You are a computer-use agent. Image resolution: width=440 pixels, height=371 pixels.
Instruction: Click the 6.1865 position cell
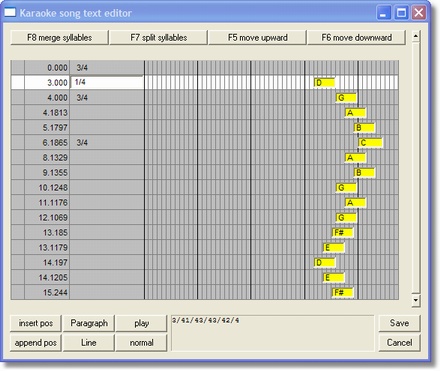pos(47,143)
